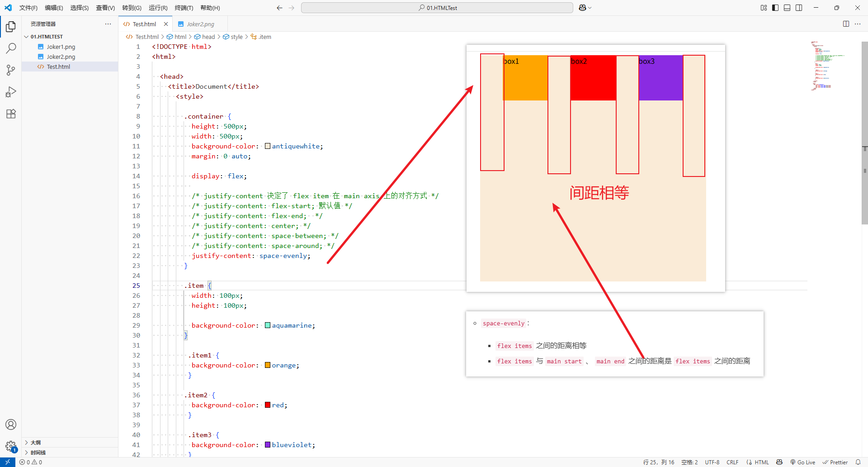Open the Search view in activity bar
Viewport: 868px width, 467px height.
(x=11, y=48)
